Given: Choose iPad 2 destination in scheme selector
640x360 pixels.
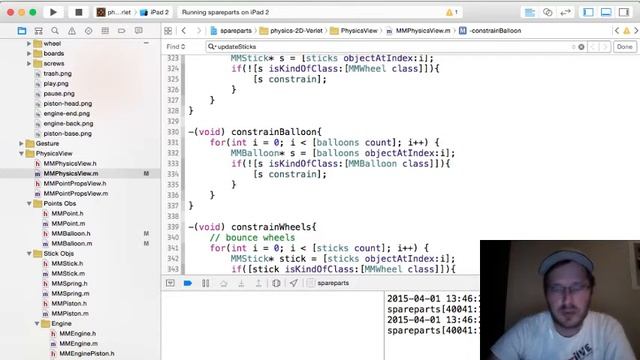Looking at the screenshot, I should pyautogui.click(x=154, y=12).
